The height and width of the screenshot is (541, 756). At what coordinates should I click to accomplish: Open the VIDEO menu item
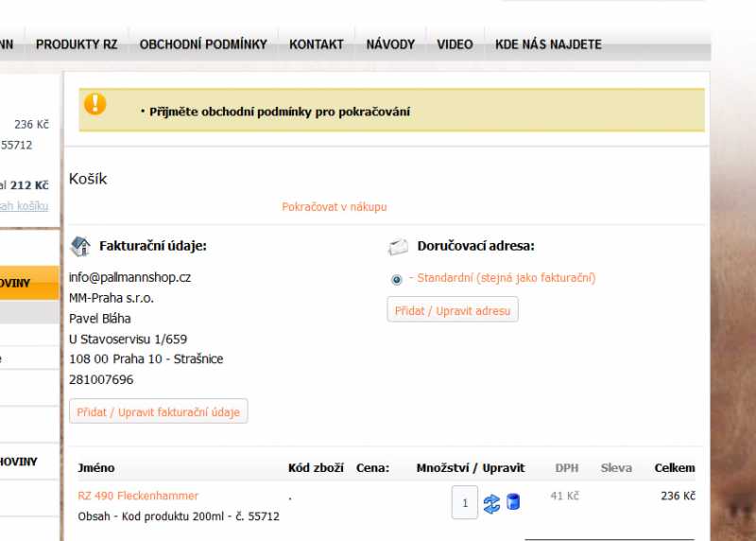point(455,44)
